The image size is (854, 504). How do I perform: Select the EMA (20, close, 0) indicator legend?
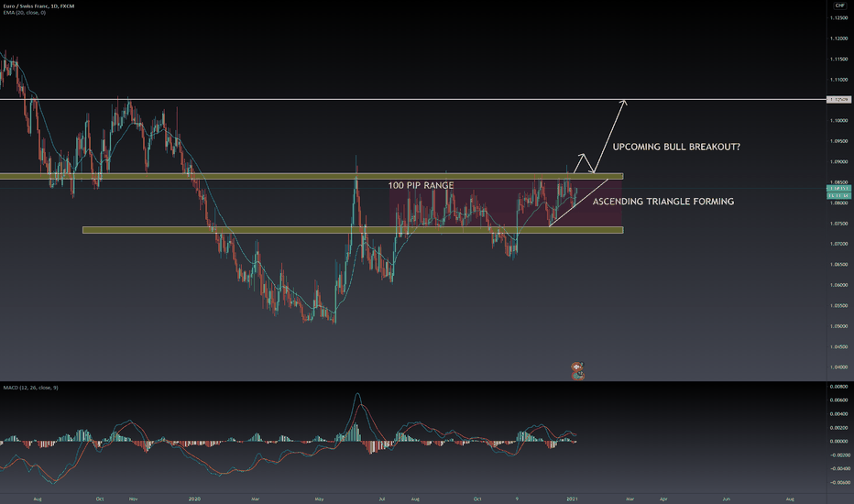pyautogui.click(x=24, y=13)
